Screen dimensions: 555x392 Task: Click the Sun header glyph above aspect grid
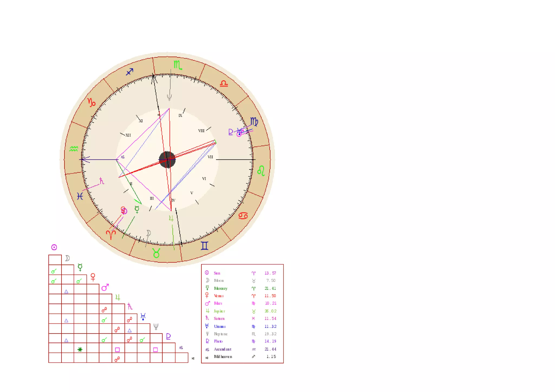pyautogui.click(x=54, y=247)
